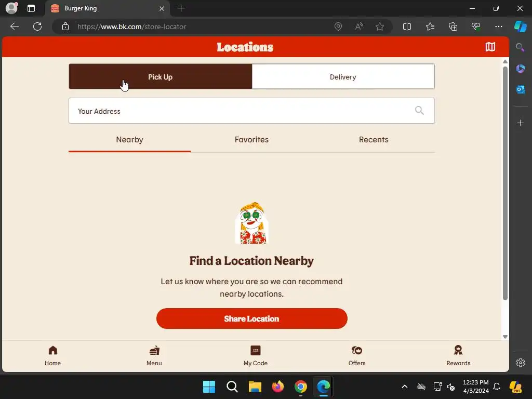Toggle split screen view
Viewport: 532px width, 399px height.
pyautogui.click(x=407, y=26)
